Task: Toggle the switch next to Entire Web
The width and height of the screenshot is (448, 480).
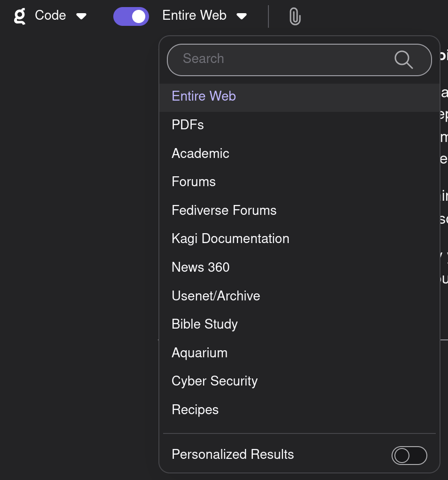Action: [x=131, y=16]
